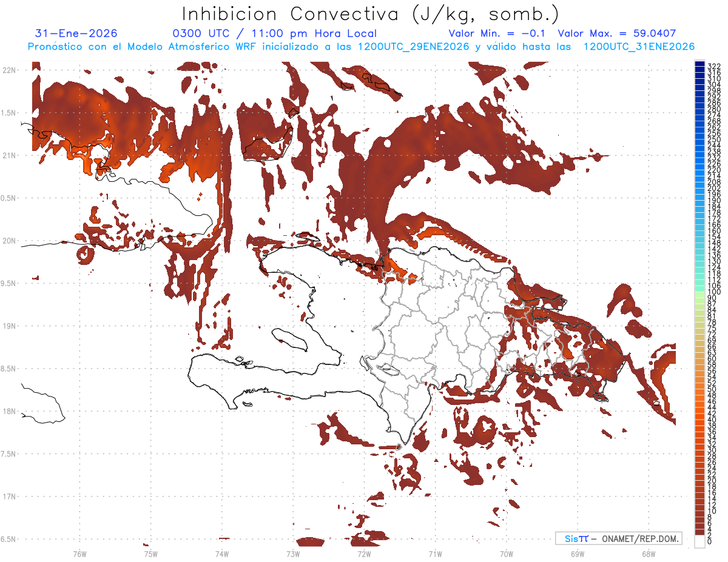Click the '100' value label on the color bar
Viewport: 728px width, 562px height.
(x=713, y=292)
